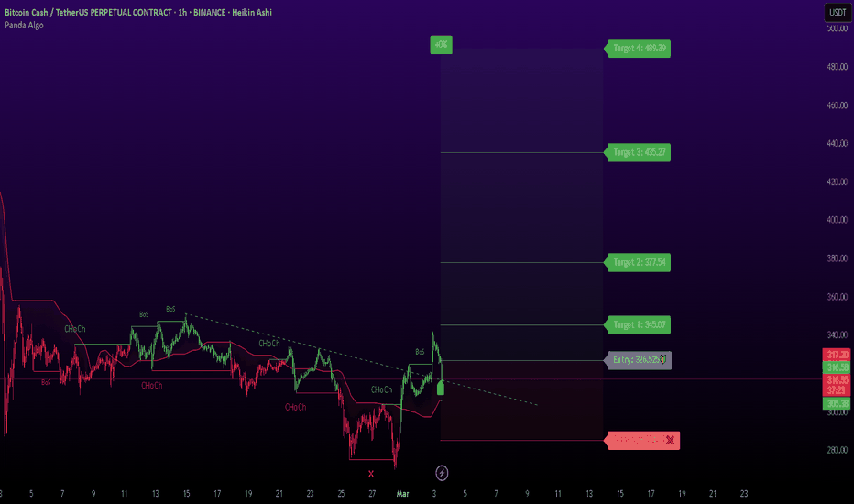Click the small icon on Entry label
This screenshot has height=504, width=854.
click(662, 359)
